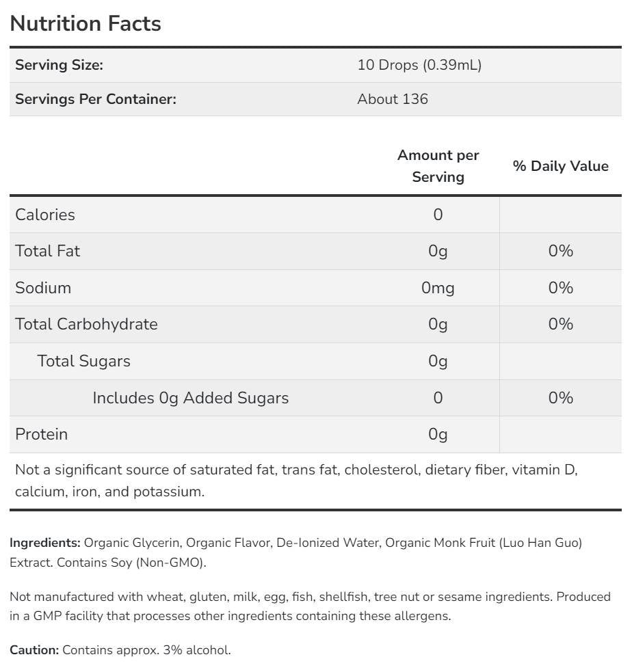Click the Total Fat daily value percentage

[560, 251]
